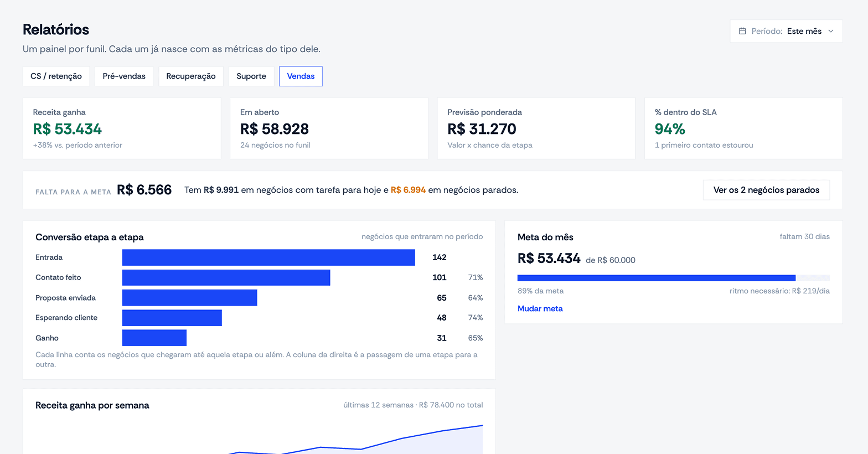The height and width of the screenshot is (454, 868).
Task: Click the Proposta enviada conversion rate 64%
Action: coord(476,298)
